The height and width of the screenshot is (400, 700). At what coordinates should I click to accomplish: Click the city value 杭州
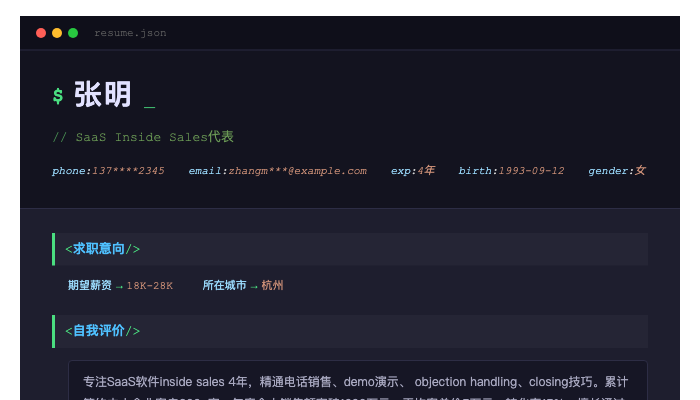272,285
